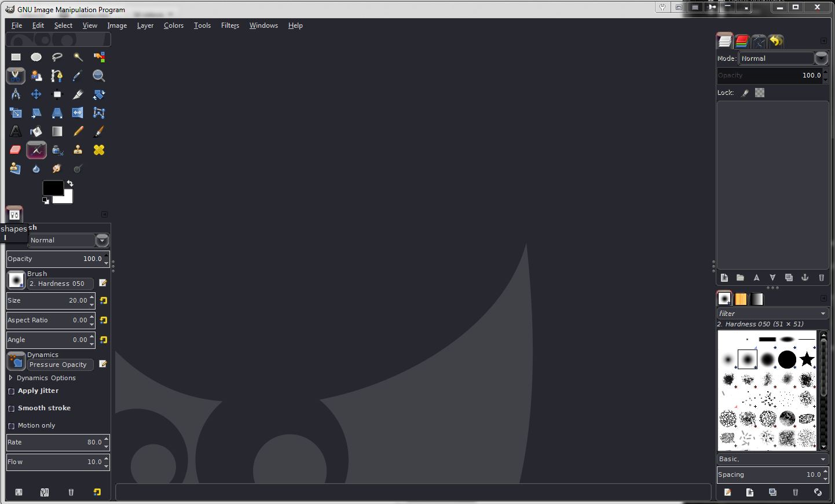Screen dimensions: 835x504
Task: Reset tool options to default values
Action: 97,492
